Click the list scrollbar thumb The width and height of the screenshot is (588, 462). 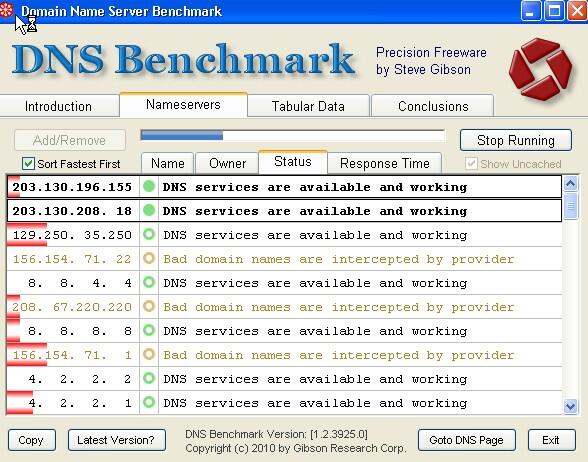click(570, 206)
